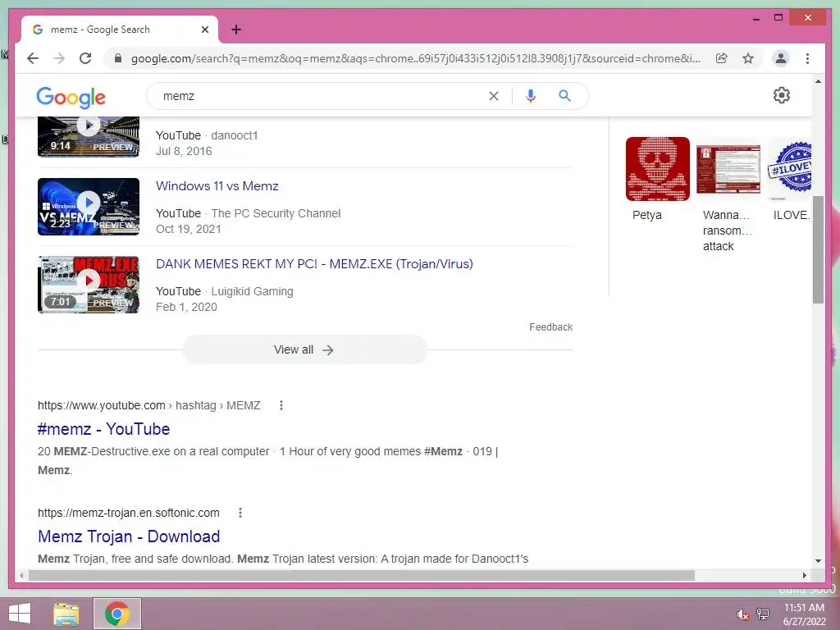
Task: Play the 9:14 danooct1 video preview
Action: 89,136
